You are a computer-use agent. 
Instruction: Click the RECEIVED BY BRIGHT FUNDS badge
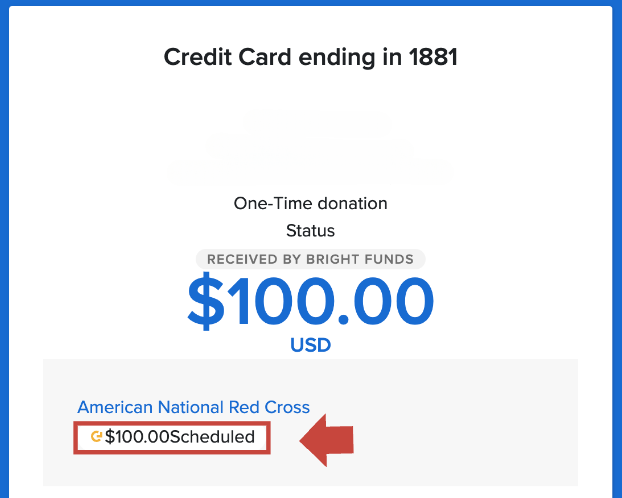point(310,259)
